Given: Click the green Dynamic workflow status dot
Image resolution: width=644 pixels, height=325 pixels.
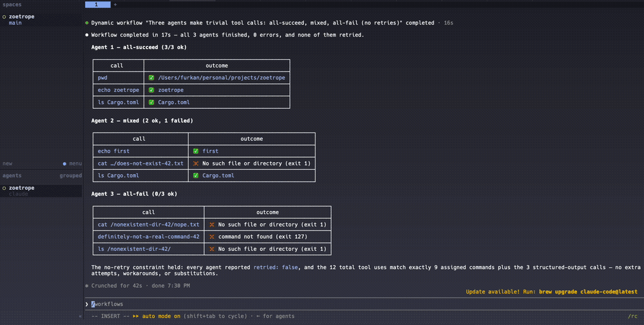Looking at the screenshot, I should tap(87, 23).
